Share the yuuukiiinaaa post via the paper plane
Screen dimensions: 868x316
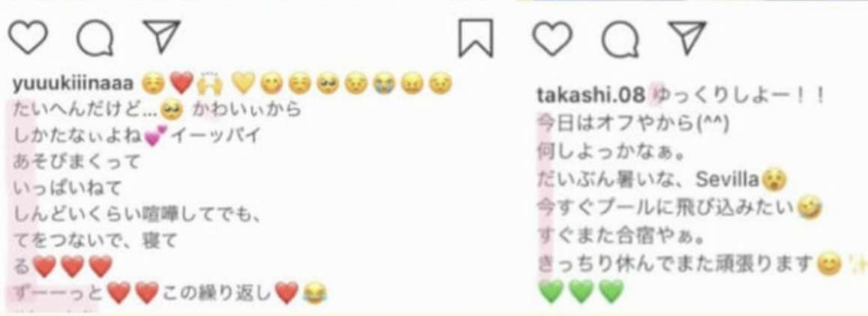tap(162, 36)
